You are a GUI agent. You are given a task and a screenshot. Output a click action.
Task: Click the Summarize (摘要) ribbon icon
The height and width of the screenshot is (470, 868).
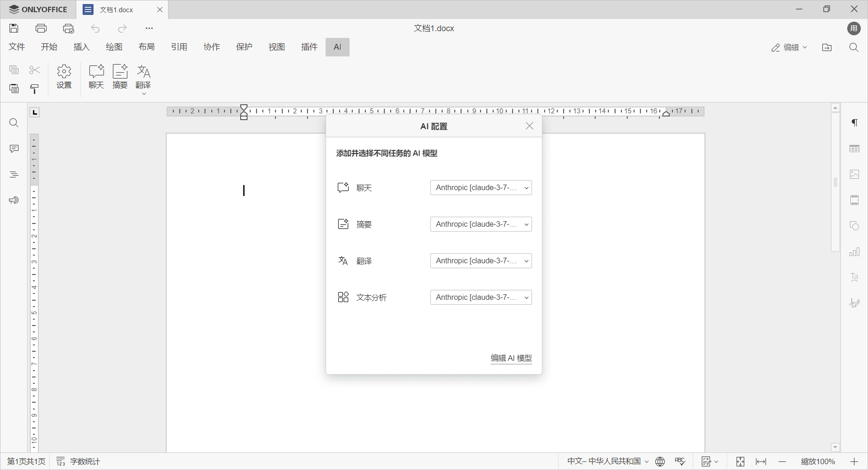pos(120,76)
